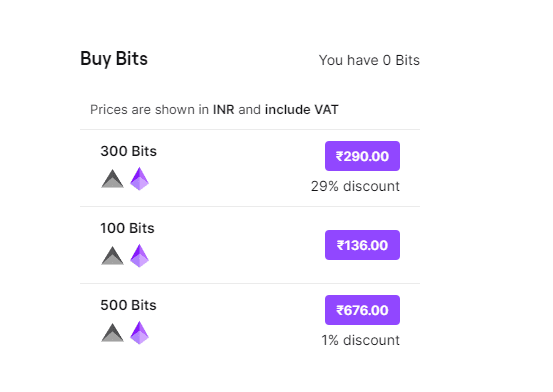The height and width of the screenshot is (392, 553).
Task: Click the 100 Bits label
Action: [127, 228]
